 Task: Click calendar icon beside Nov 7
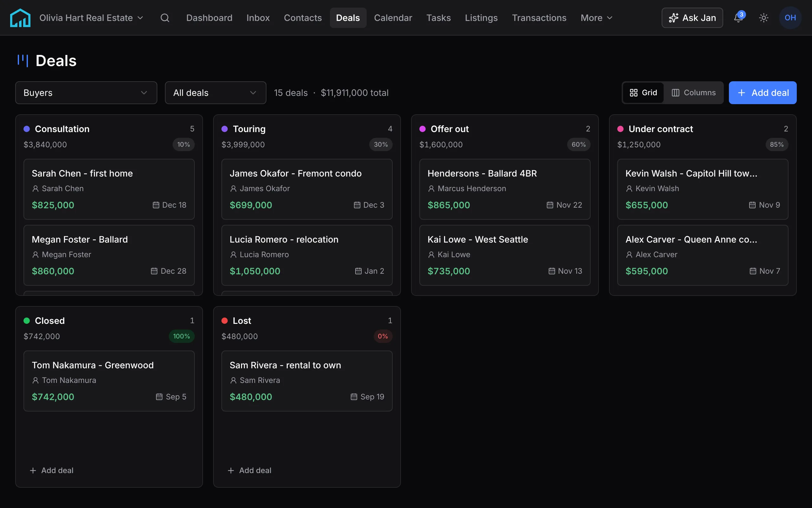pos(753,271)
